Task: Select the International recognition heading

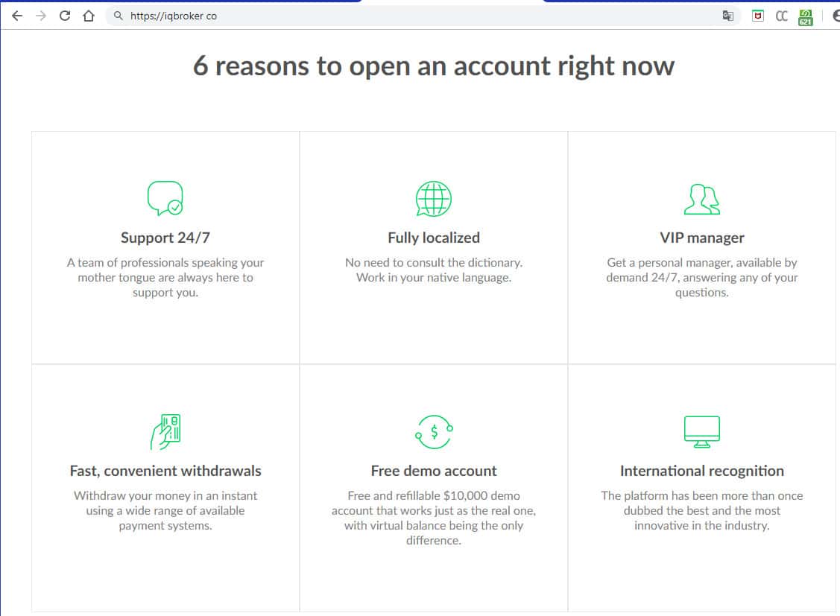Action: [702, 471]
